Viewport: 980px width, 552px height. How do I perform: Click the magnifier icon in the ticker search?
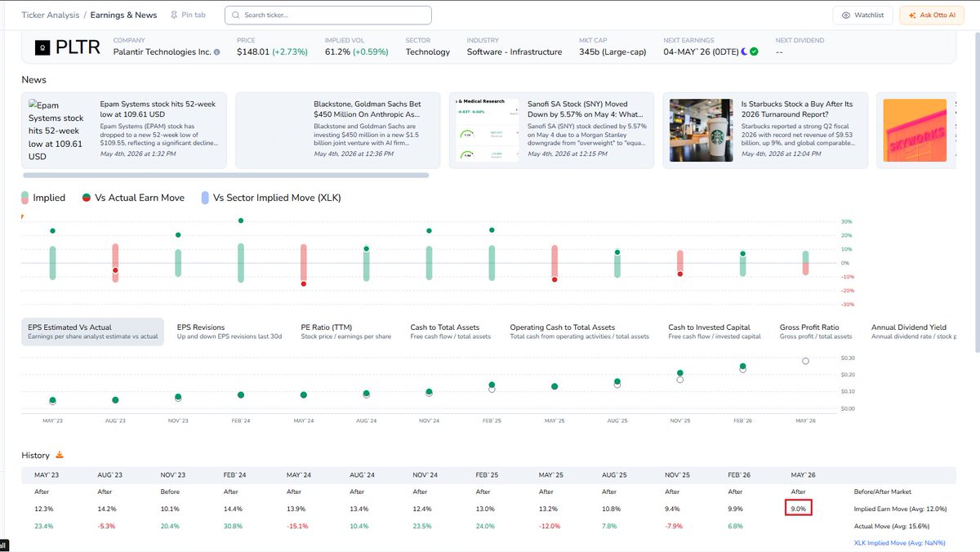234,16
